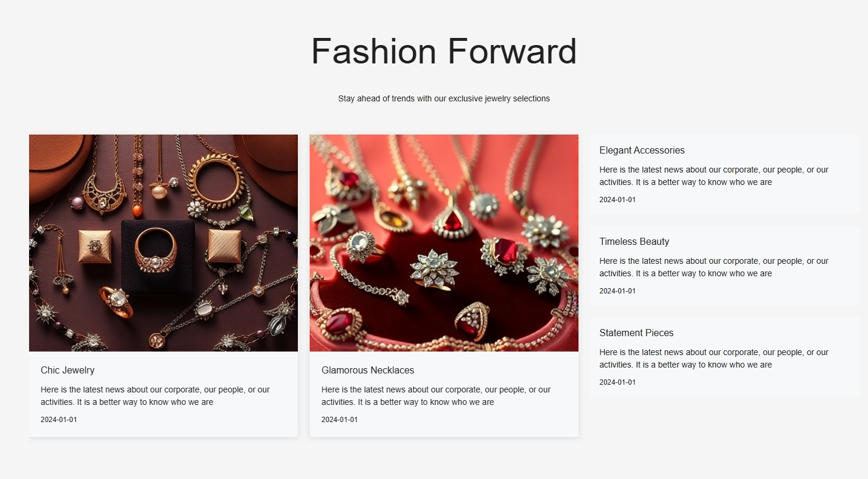Open the Chic Jewelry article image
Viewport: 868px width, 479px height.
point(163,243)
